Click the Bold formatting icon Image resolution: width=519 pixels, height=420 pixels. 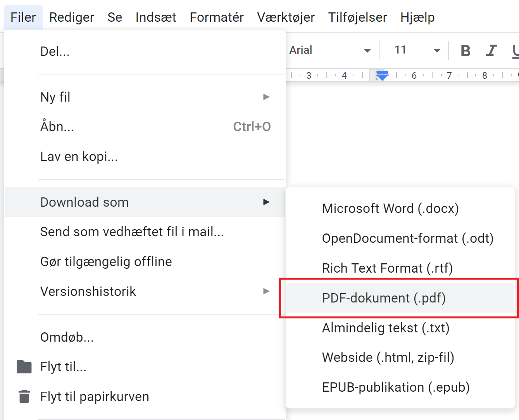(x=466, y=50)
